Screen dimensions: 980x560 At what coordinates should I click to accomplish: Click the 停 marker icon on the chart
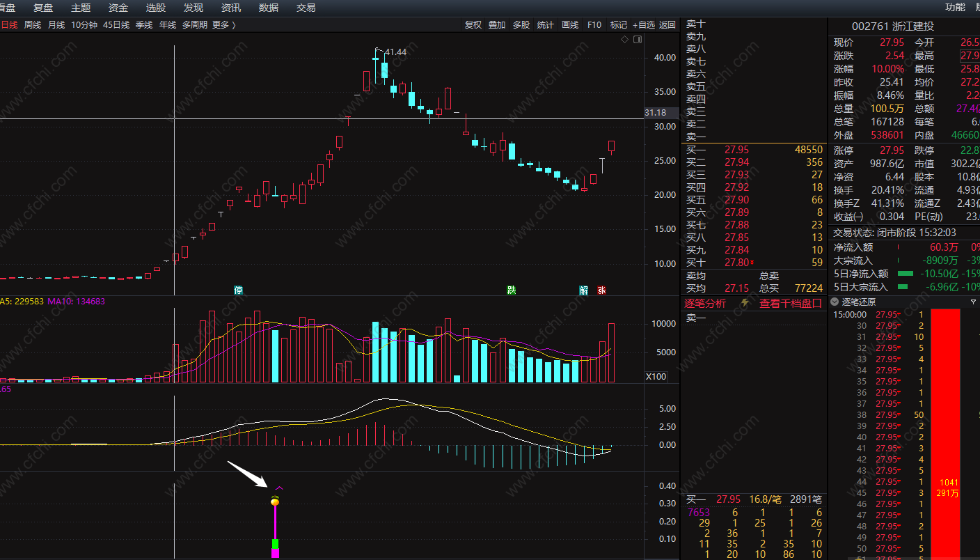point(239,290)
